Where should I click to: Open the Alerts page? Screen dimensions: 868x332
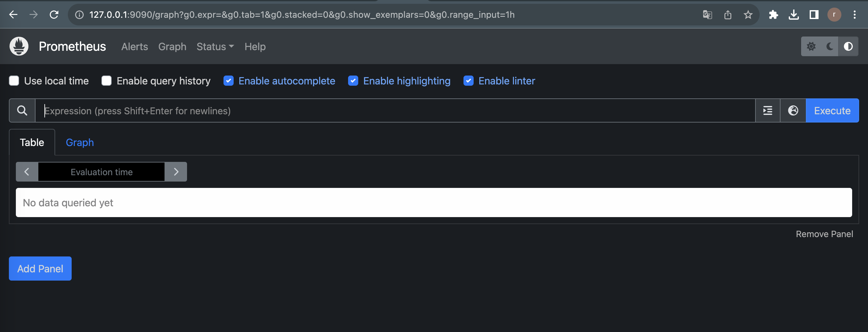134,47
